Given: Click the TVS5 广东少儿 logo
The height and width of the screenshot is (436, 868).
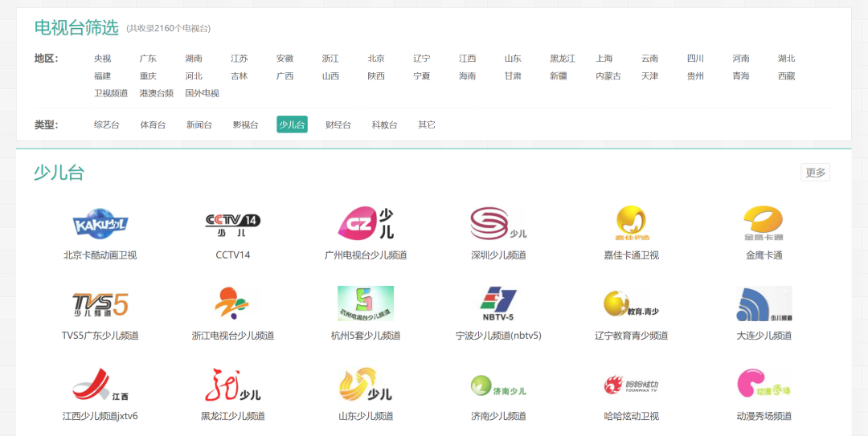Looking at the screenshot, I should (x=100, y=304).
